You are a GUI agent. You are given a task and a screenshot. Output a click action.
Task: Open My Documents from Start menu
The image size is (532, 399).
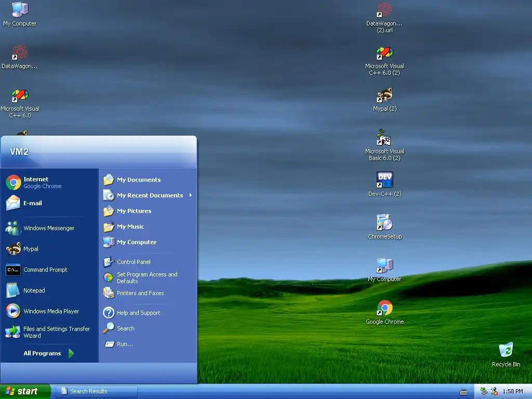(x=148, y=180)
